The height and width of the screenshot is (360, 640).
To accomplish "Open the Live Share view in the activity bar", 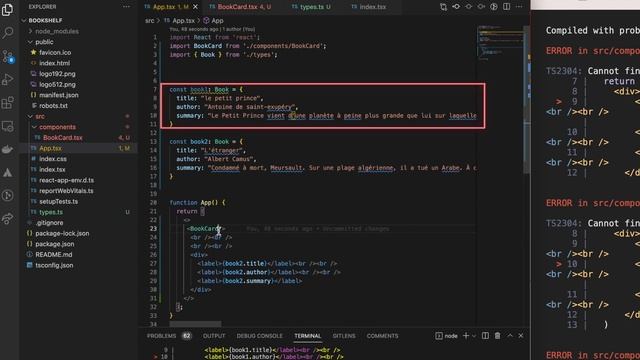I will pos(7,219).
